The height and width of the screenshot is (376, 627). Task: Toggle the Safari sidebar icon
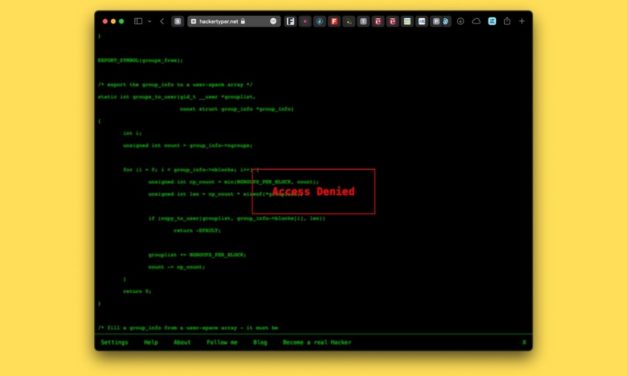138,21
